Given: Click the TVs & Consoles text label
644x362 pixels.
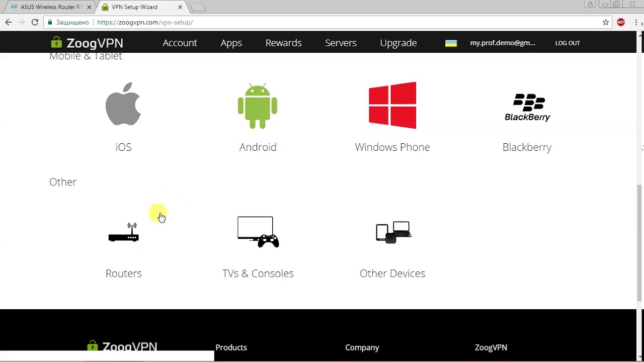Looking at the screenshot, I should click(x=258, y=273).
